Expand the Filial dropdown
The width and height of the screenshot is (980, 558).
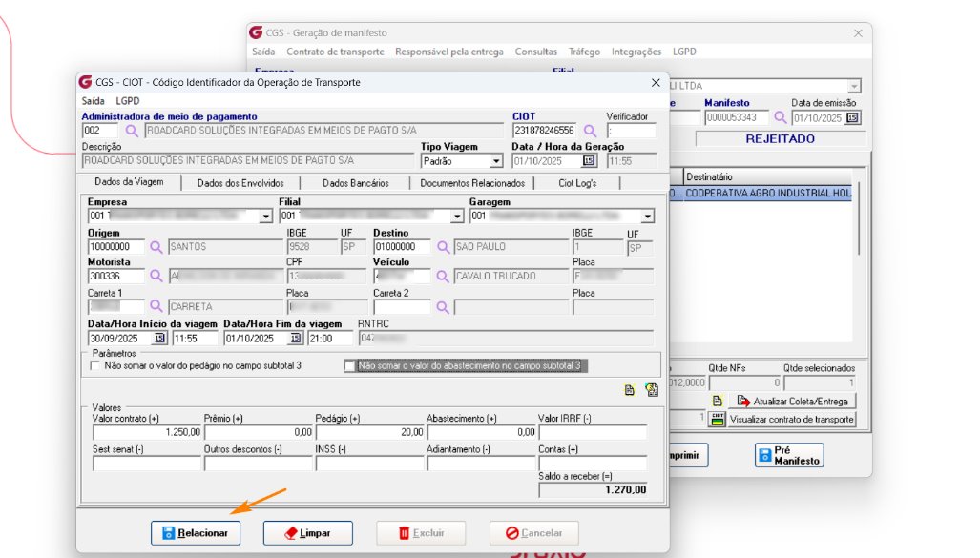pyautogui.click(x=455, y=216)
